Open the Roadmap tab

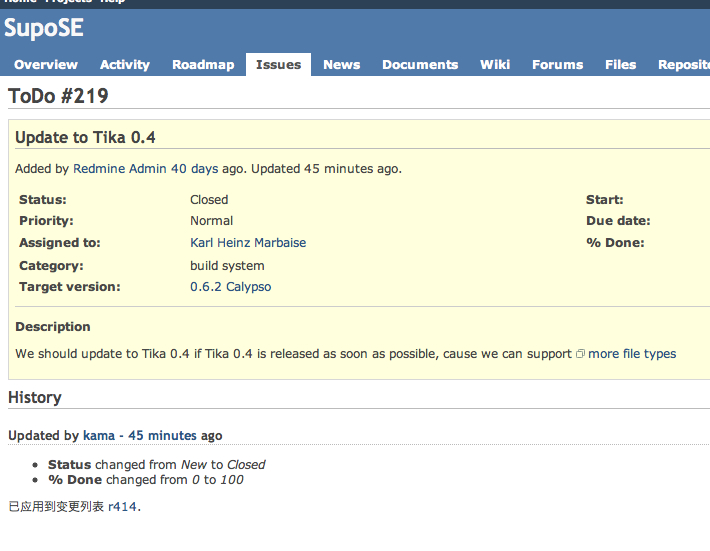(203, 65)
